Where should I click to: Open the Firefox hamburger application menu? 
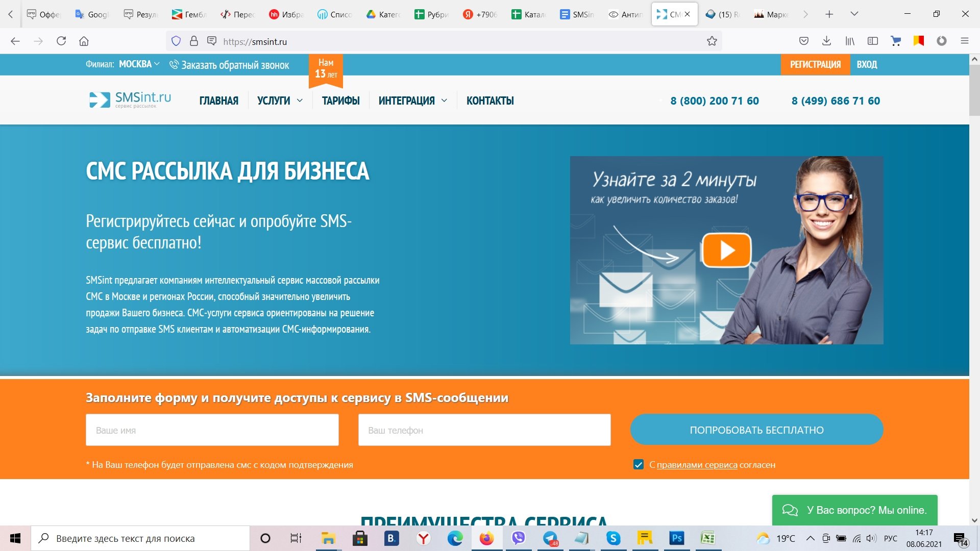click(964, 41)
